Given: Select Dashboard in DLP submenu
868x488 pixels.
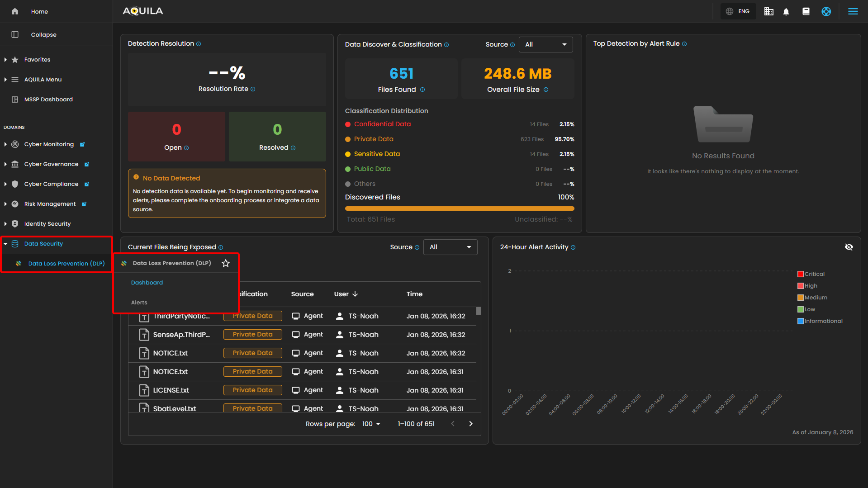Looking at the screenshot, I should [147, 283].
